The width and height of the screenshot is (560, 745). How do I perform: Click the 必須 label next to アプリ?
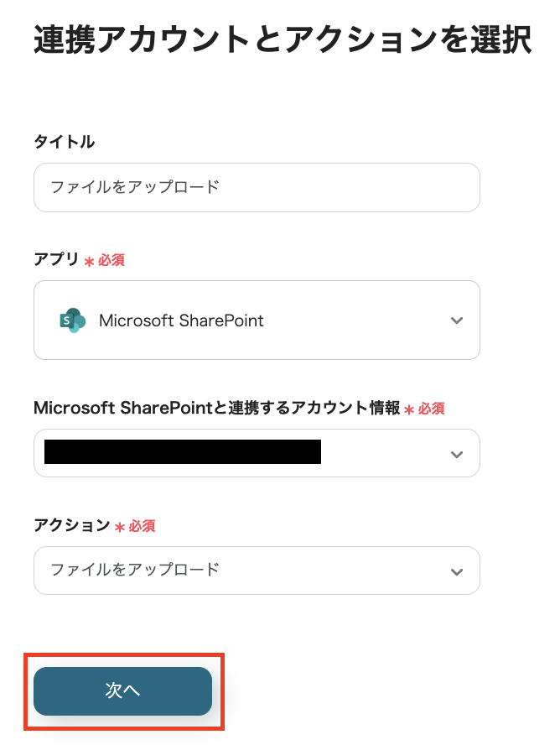(113, 260)
